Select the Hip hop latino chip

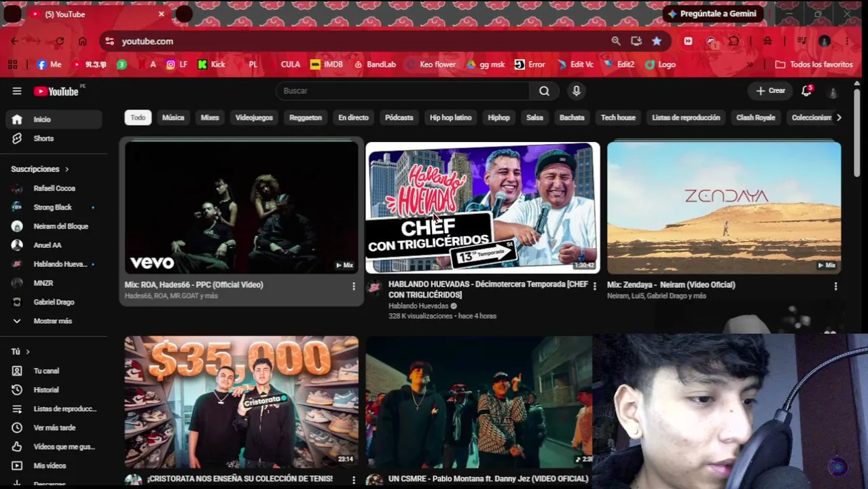[x=450, y=117]
